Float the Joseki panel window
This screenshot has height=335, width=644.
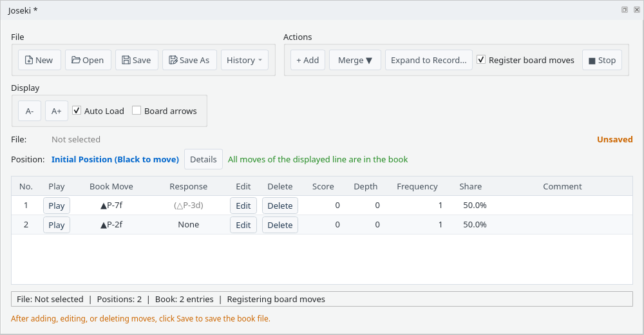pyautogui.click(x=624, y=10)
